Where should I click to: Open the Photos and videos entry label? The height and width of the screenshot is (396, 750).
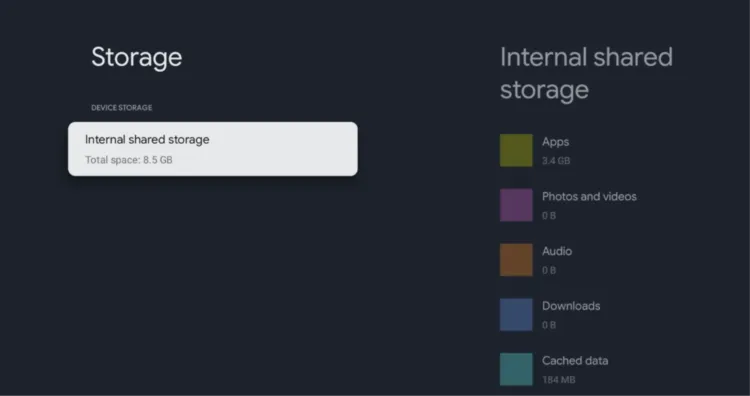[589, 197]
